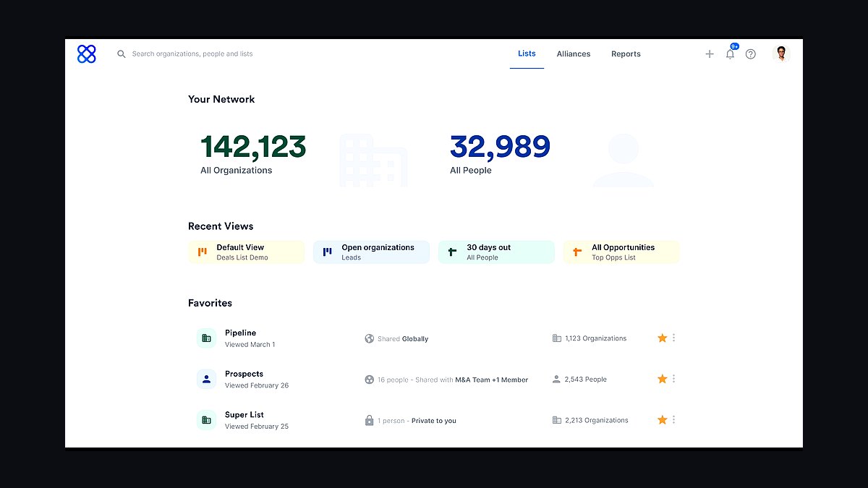Viewport: 868px width, 488px height.
Task: Open the Default View recent card
Action: pos(246,252)
